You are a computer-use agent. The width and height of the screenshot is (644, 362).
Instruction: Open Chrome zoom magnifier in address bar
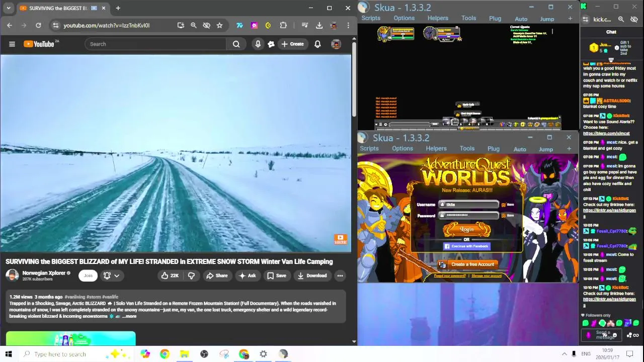pyautogui.click(x=193, y=25)
